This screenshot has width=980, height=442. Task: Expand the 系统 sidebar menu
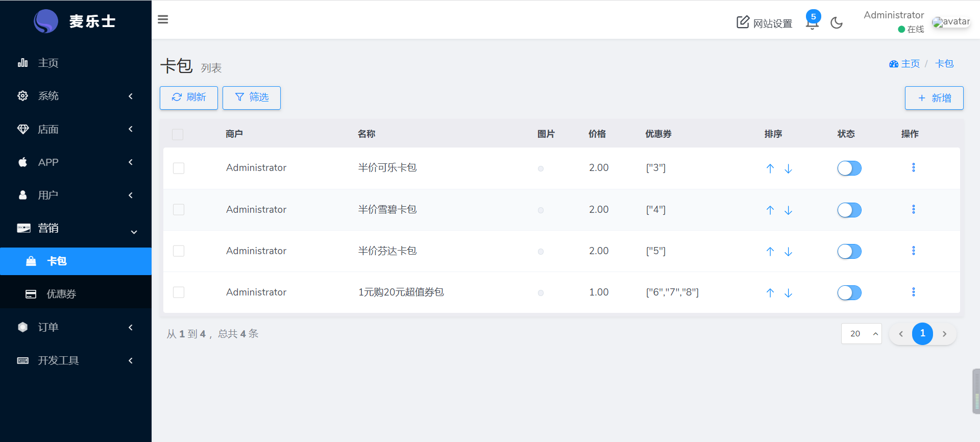(x=76, y=96)
